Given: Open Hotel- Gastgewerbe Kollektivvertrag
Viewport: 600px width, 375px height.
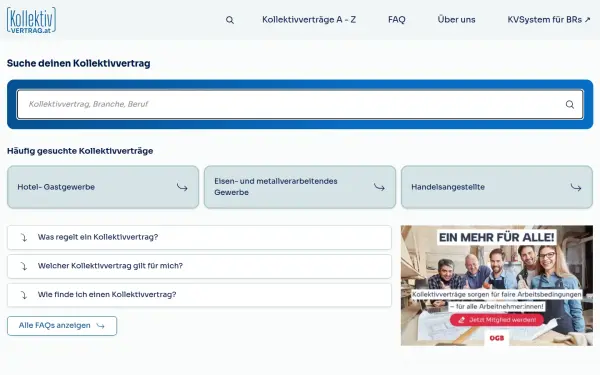Looking at the screenshot, I should [x=103, y=187].
